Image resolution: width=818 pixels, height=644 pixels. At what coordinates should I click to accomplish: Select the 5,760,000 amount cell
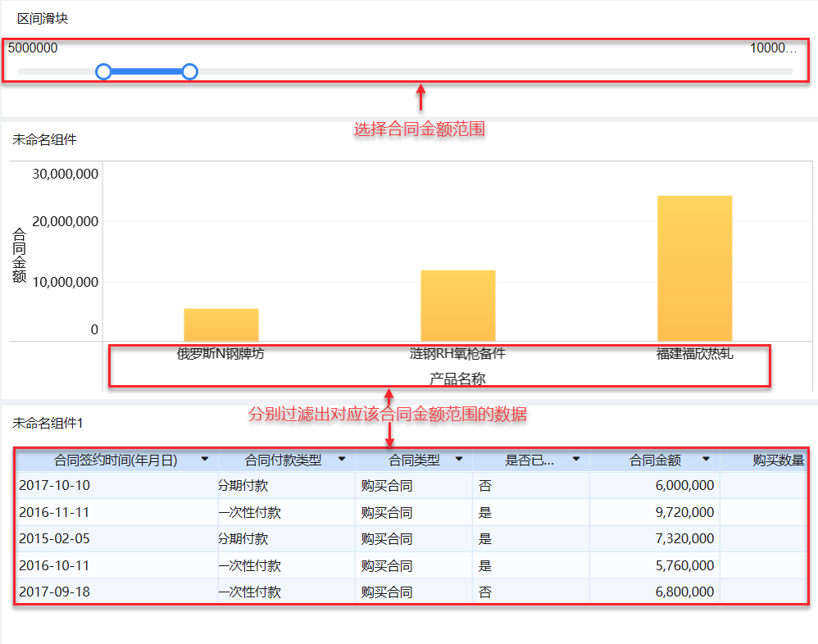(x=684, y=566)
